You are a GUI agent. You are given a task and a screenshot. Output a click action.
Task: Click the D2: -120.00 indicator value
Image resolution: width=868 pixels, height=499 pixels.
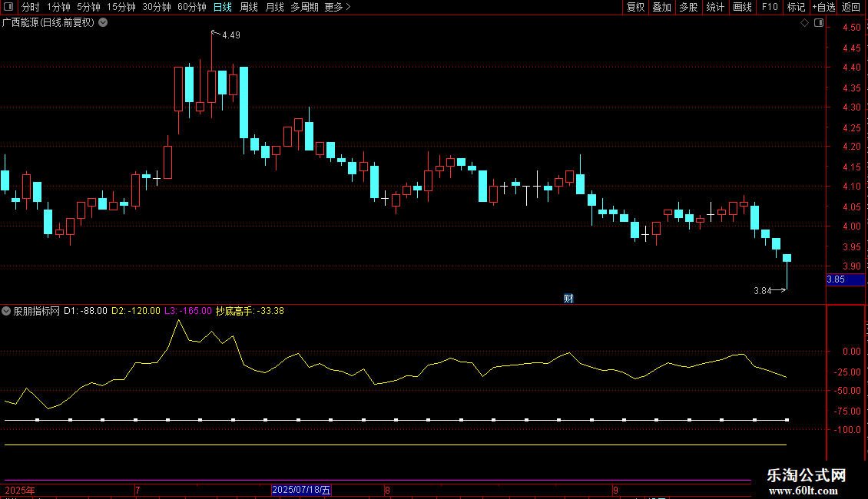[136, 311]
